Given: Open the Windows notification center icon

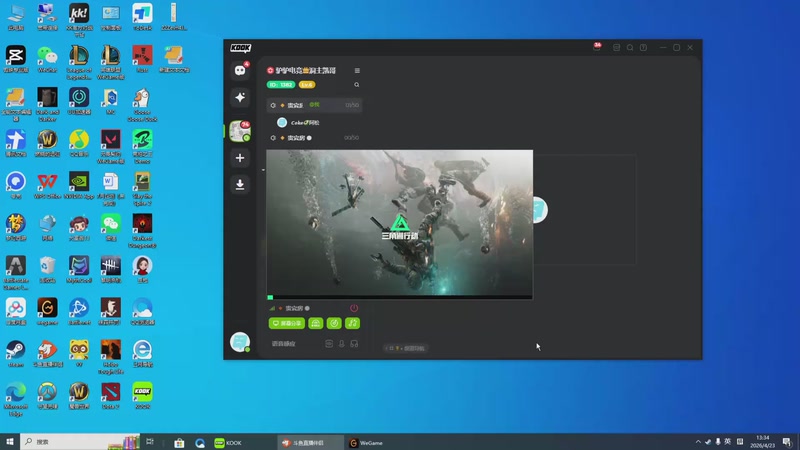Looking at the screenshot, I should [787, 442].
